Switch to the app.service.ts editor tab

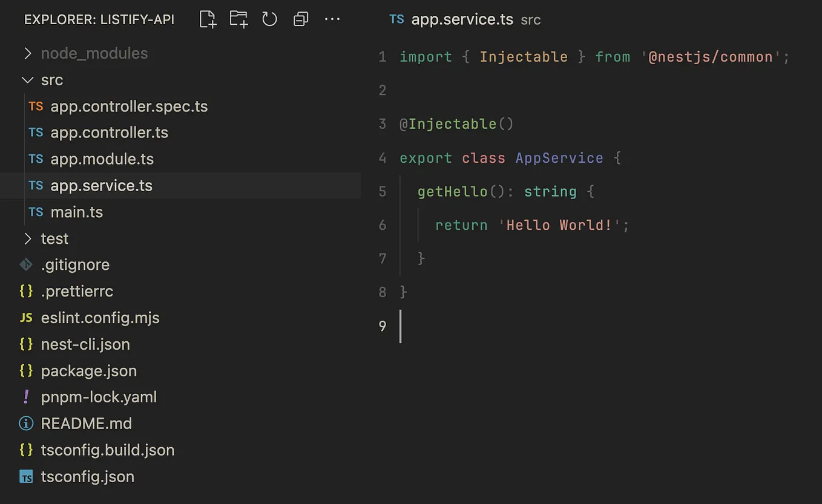coord(462,19)
